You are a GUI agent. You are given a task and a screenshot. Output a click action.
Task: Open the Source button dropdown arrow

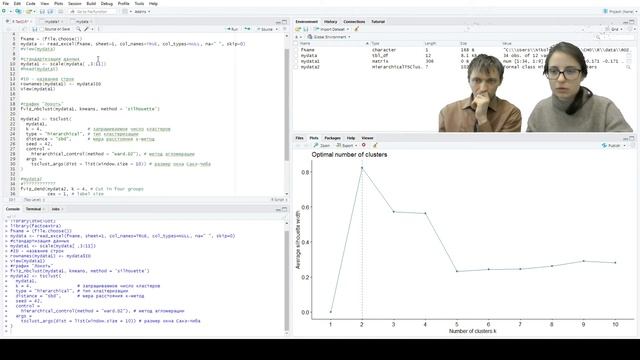pos(277,29)
